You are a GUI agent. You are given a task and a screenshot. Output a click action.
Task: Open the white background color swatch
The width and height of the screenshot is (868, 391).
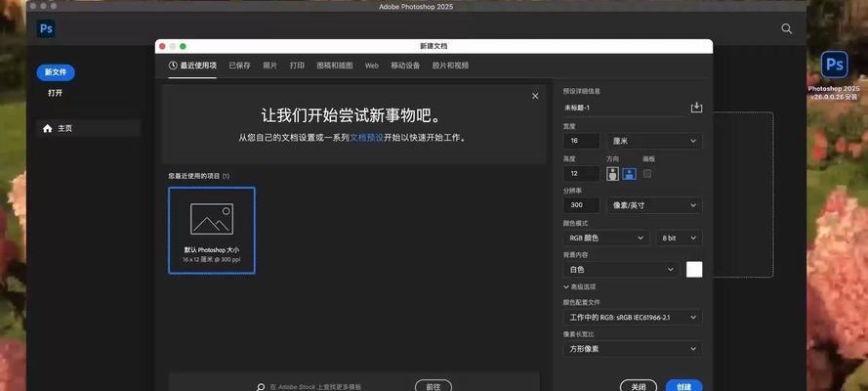[694, 270]
